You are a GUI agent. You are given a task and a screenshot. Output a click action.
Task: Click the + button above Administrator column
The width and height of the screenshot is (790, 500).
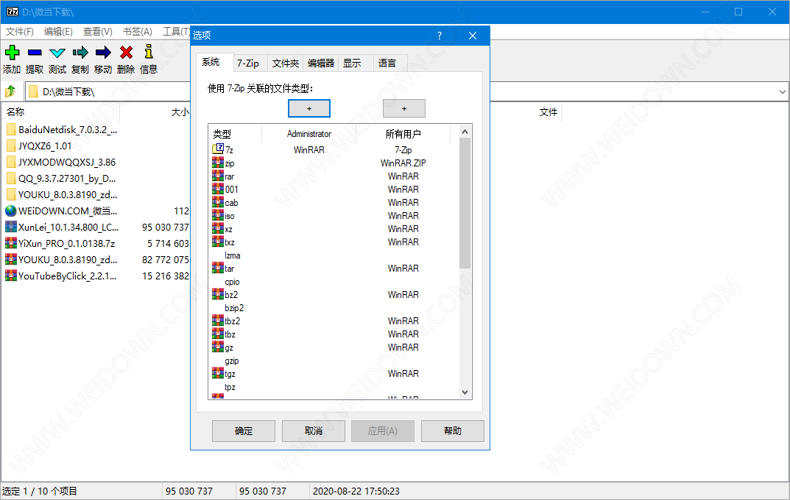[309, 108]
